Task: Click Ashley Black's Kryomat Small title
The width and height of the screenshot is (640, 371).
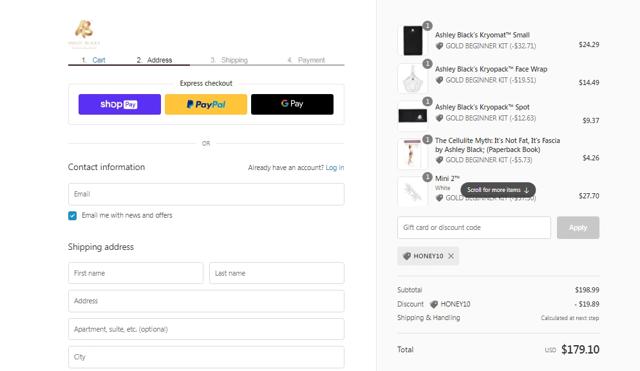Action: point(482,35)
